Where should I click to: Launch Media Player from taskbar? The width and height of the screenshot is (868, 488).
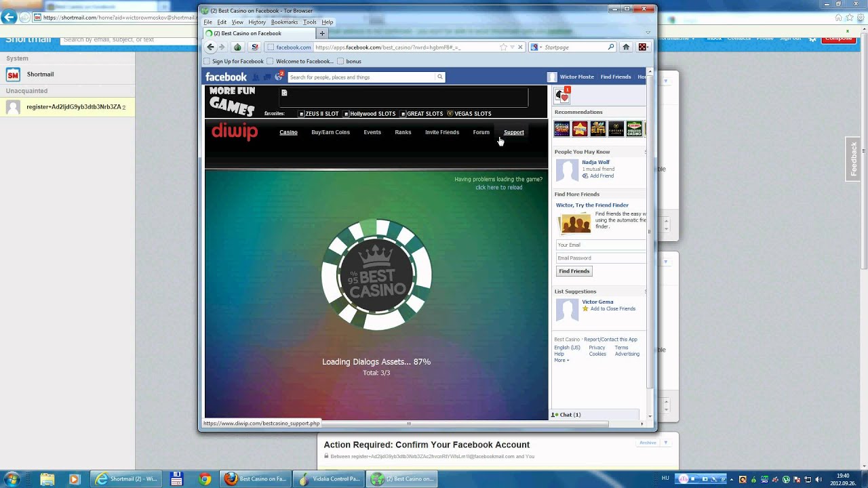(x=74, y=479)
